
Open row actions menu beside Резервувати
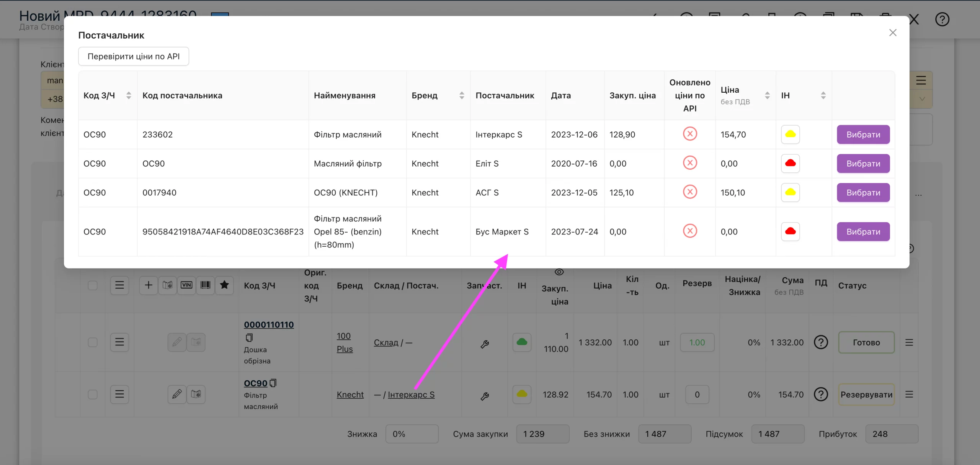coord(909,394)
